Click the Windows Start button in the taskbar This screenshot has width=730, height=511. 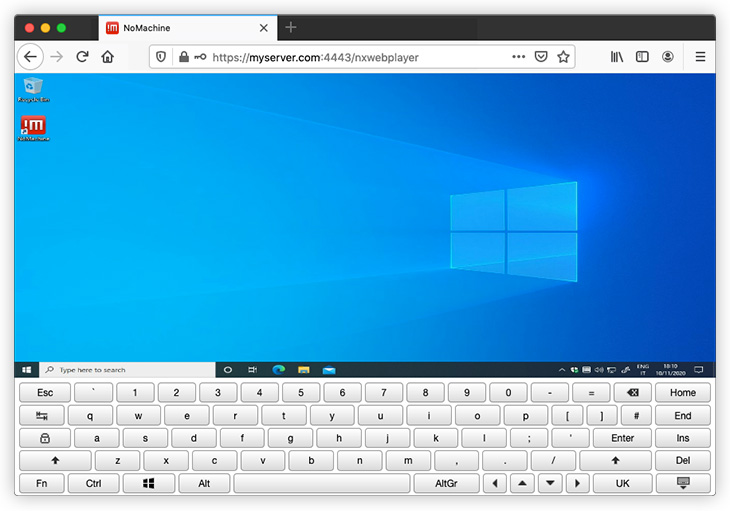coord(27,370)
